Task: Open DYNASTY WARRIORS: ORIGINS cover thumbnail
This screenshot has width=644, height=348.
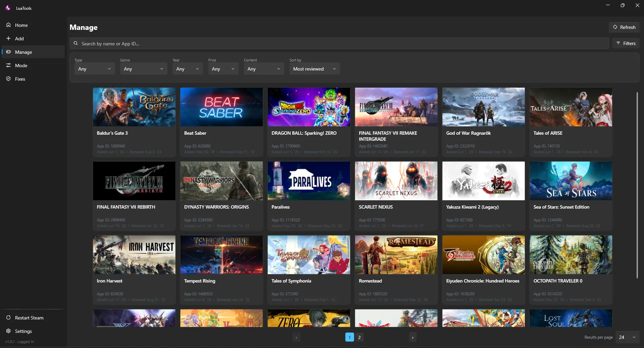Action: (x=221, y=181)
